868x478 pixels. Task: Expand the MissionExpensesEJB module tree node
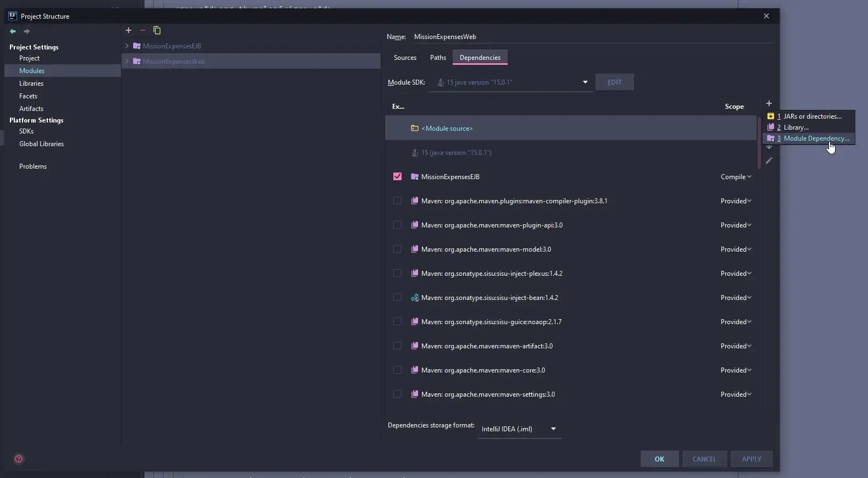[127, 46]
